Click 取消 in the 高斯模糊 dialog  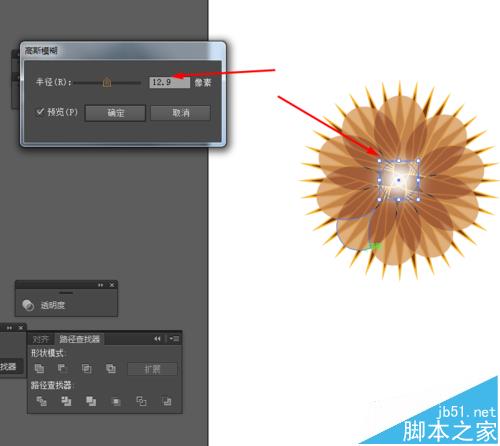[x=181, y=113]
